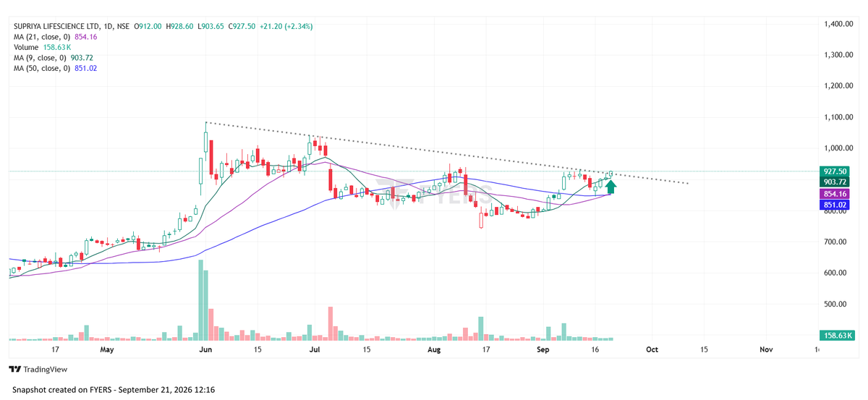
Task: Click the tallest green volume bar in June
Action: coord(200,299)
